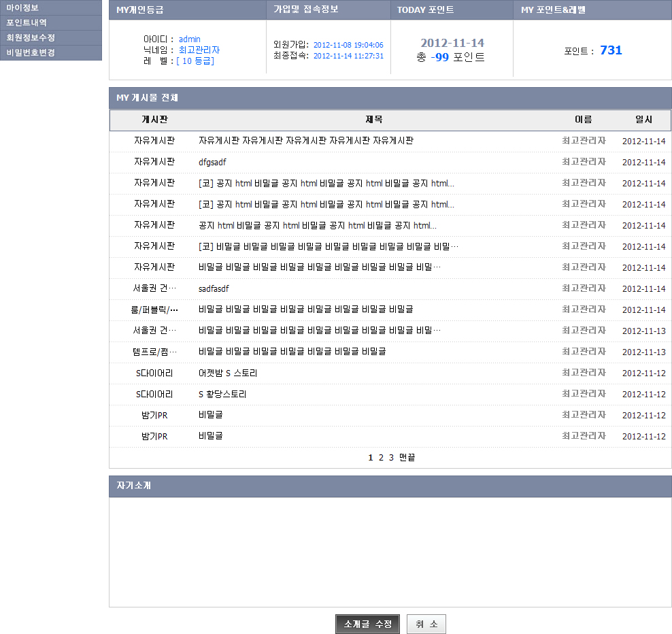672x634 pixels.
Task: Open the 마이정보 menu item
Action: click(22, 8)
